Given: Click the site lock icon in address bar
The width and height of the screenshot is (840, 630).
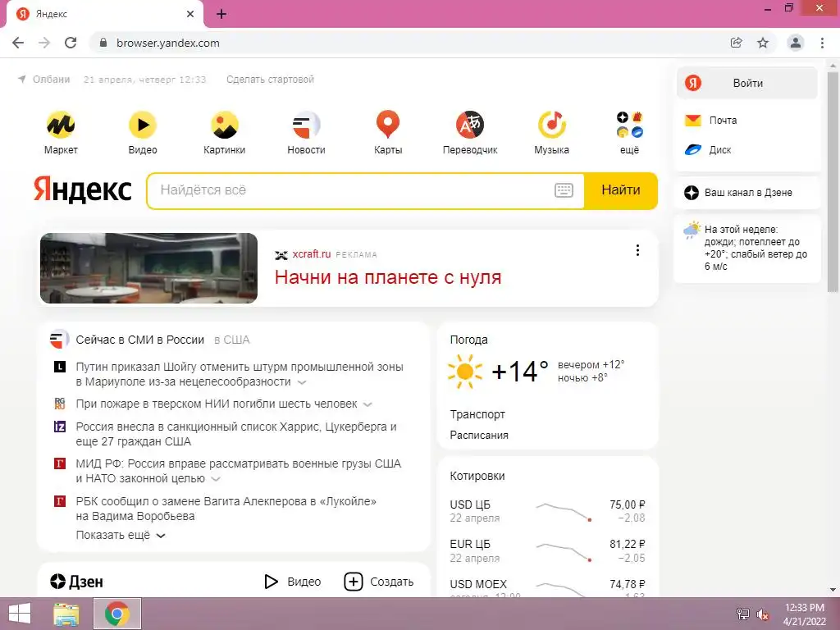Looking at the screenshot, I should click(x=103, y=43).
